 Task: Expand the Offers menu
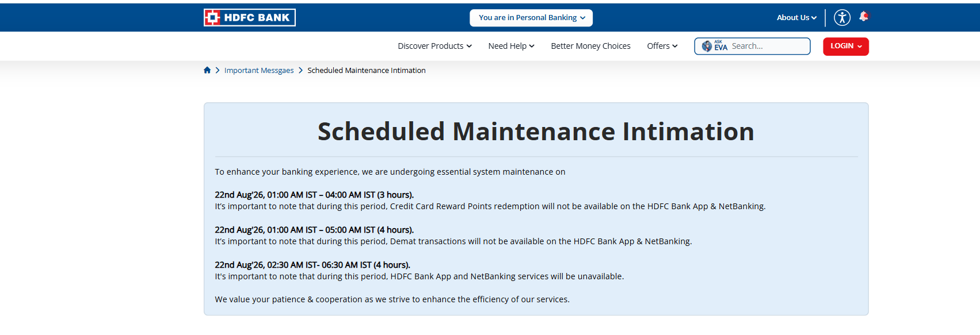(x=662, y=46)
